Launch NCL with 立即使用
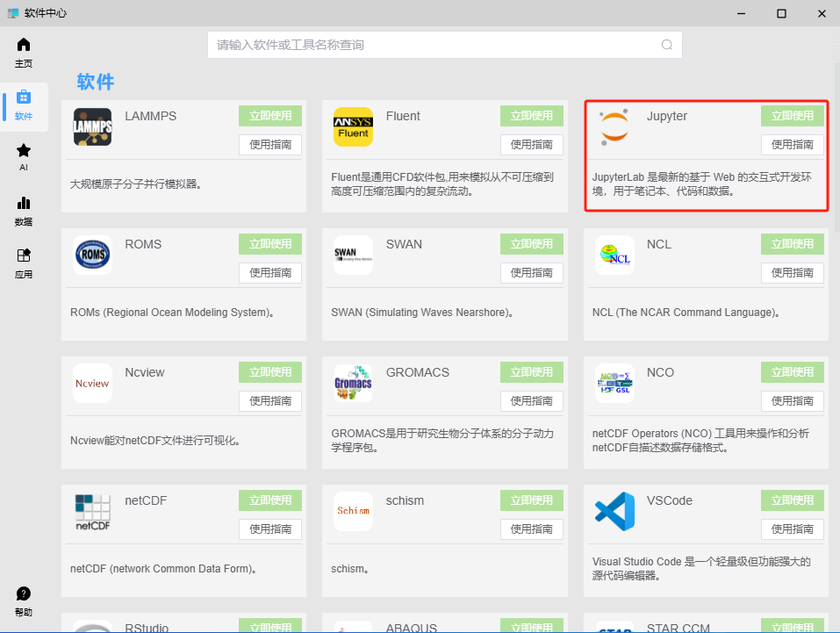 [793, 244]
